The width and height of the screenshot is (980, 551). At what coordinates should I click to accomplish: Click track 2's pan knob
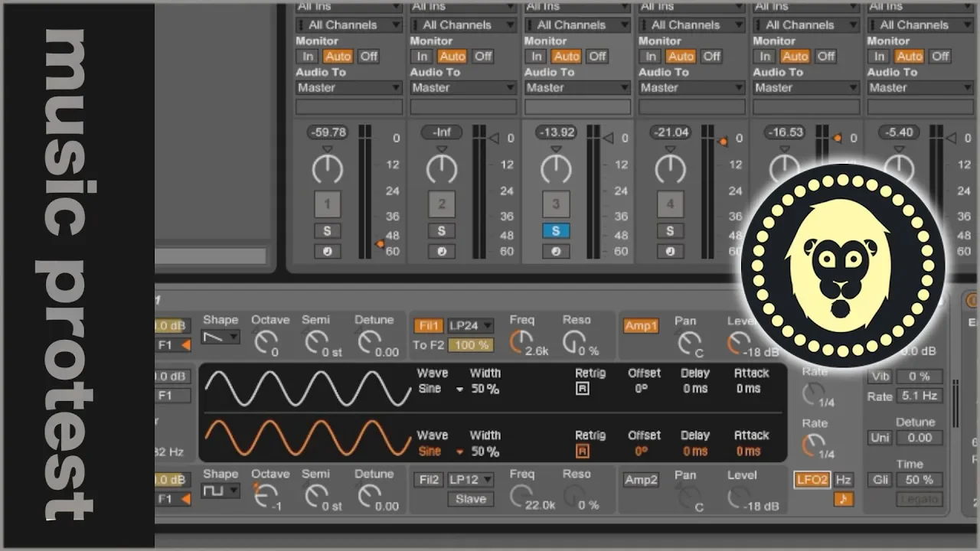(x=441, y=168)
